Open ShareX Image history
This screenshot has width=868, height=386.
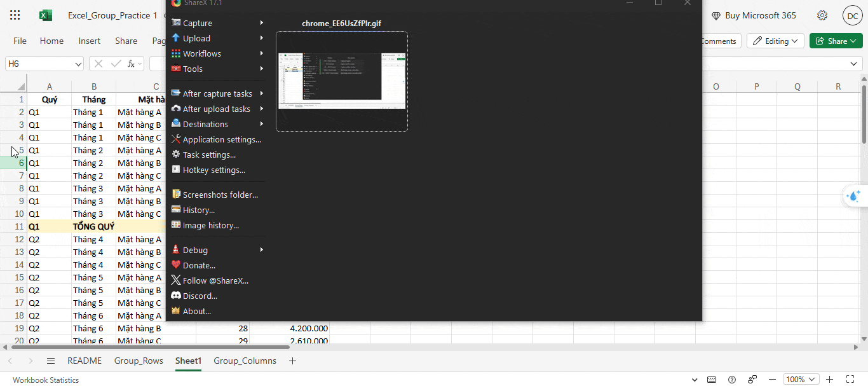(218, 225)
